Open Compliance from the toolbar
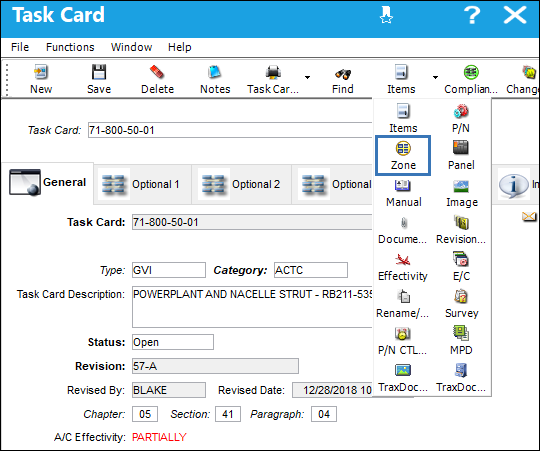 pos(471,80)
